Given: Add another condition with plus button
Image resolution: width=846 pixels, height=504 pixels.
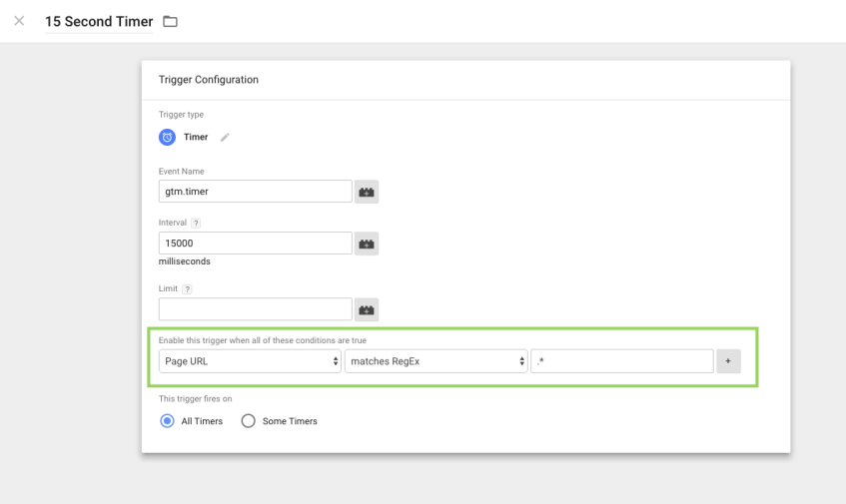Looking at the screenshot, I should 728,361.
